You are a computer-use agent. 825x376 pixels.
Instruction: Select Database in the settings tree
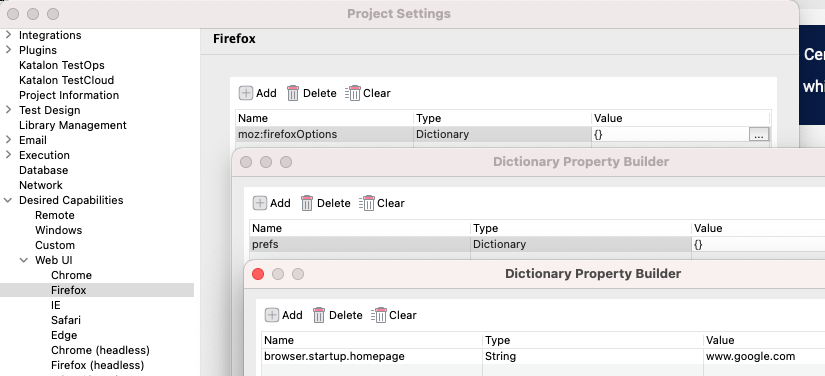(x=43, y=170)
